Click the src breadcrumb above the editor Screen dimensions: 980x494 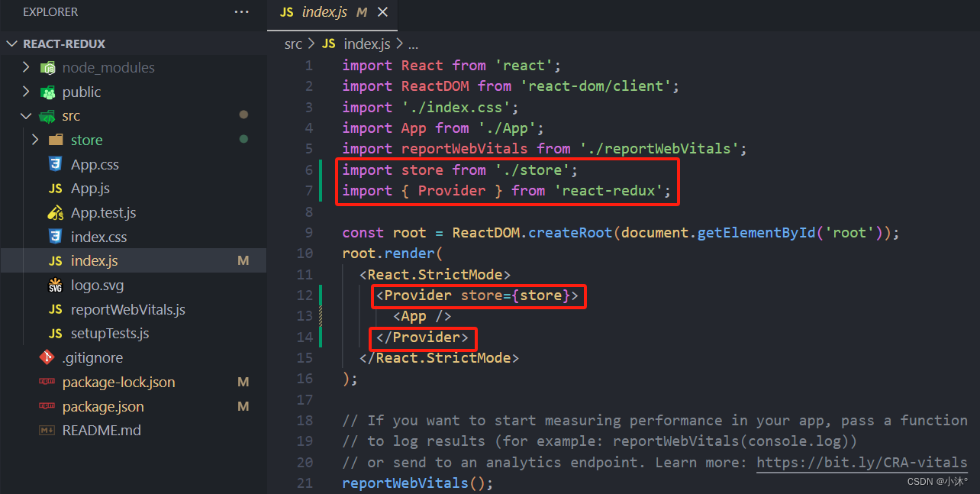point(293,44)
